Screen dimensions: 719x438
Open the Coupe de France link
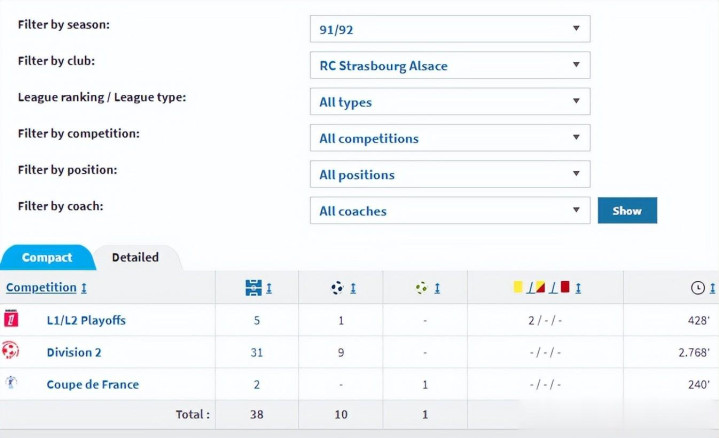coord(92,384)
